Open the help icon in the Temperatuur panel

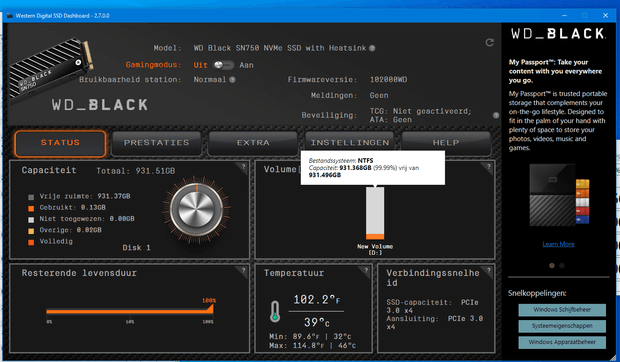pos(366,271)
